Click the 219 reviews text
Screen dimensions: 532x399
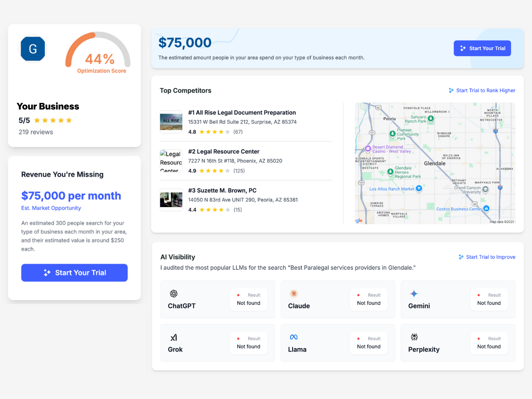[x=35, y=132]
